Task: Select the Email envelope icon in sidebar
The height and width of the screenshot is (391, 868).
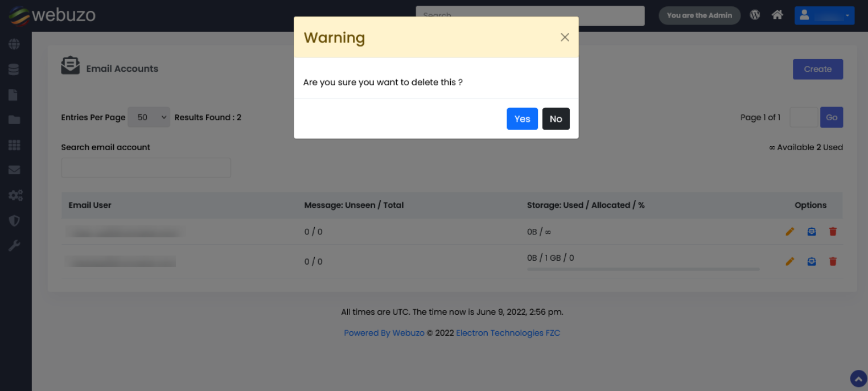Action: pyautogui.click(x=14, y=170)
